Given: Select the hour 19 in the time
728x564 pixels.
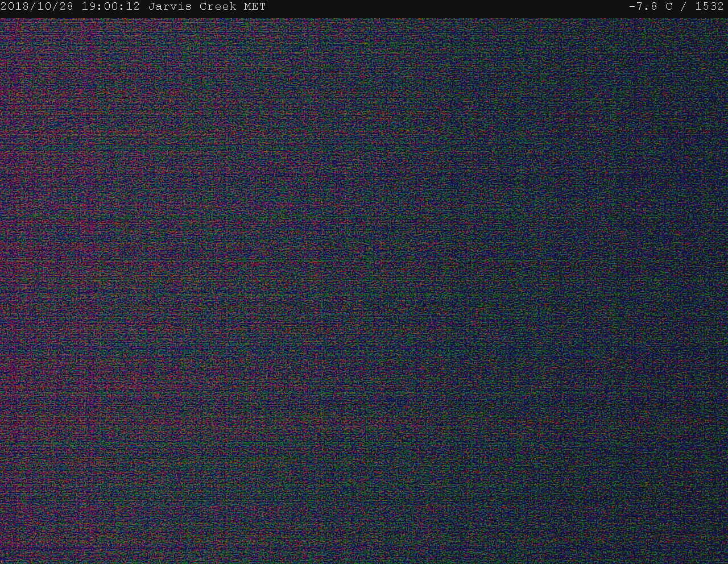Looking at the screenshot, I should 89,7.
